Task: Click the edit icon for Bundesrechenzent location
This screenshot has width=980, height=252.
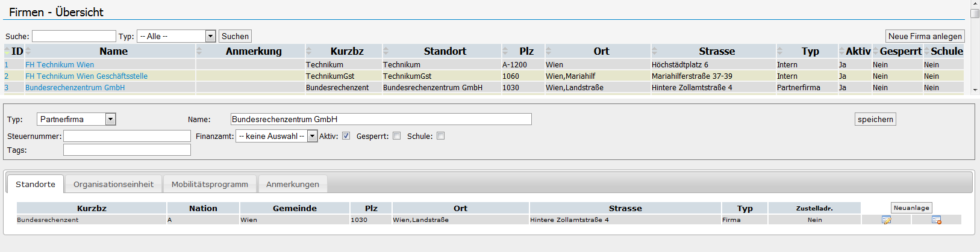Action: point(886,220)
